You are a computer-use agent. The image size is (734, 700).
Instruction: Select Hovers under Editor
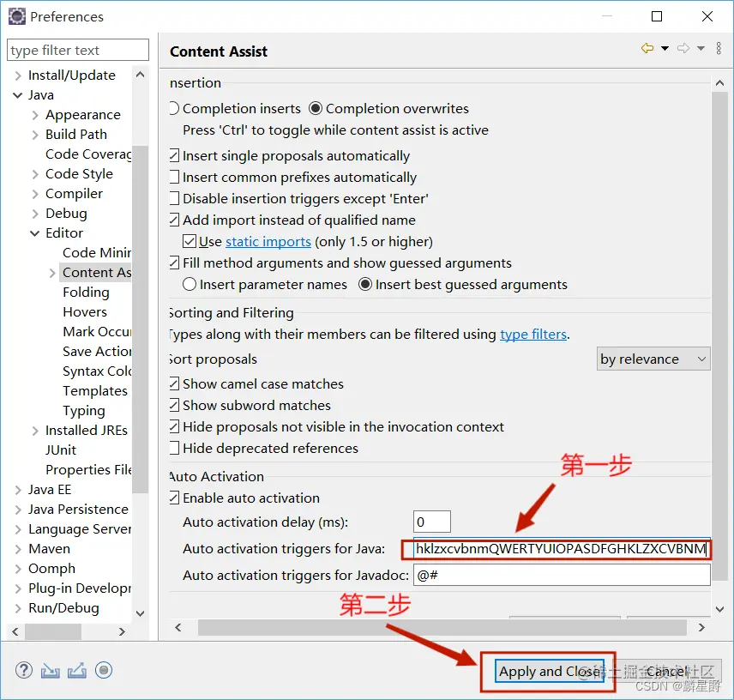(85, 312)
